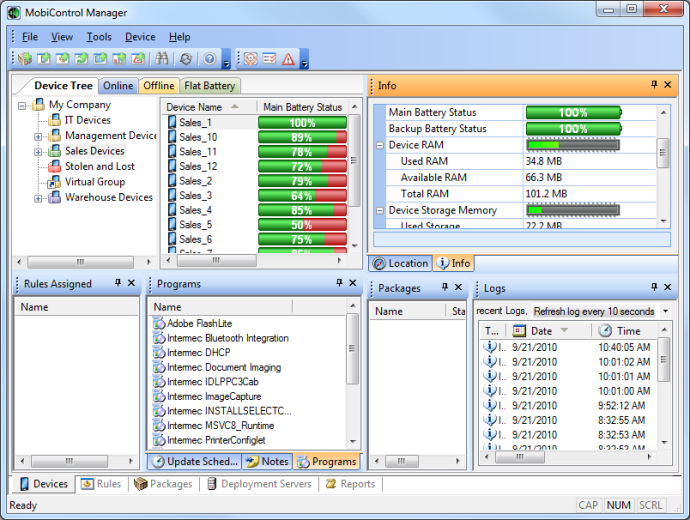Click the Device RAM usage bar

coord(573,145)
